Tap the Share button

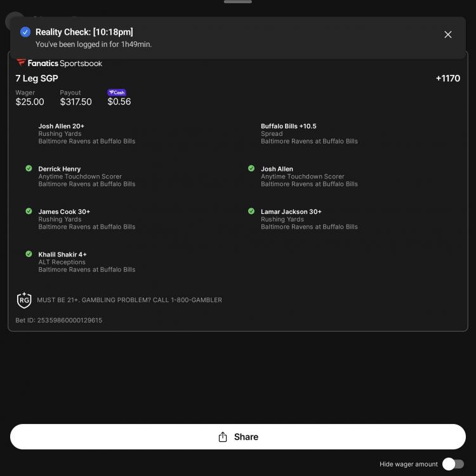(x=238, y=437)
